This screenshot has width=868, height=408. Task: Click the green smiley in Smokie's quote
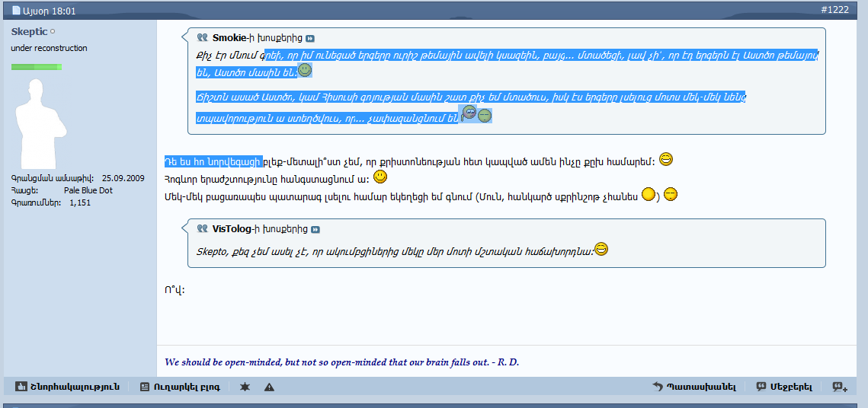(x=305, y=70)
